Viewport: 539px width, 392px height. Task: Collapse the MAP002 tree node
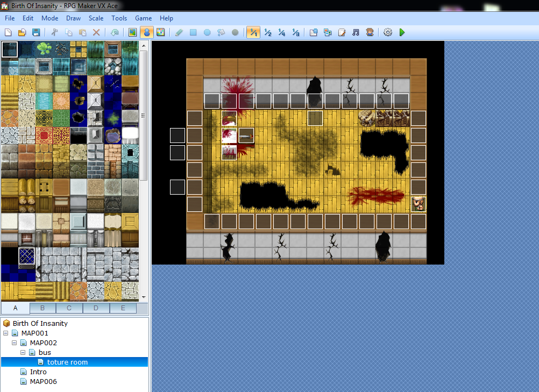[x=14, y=343]
